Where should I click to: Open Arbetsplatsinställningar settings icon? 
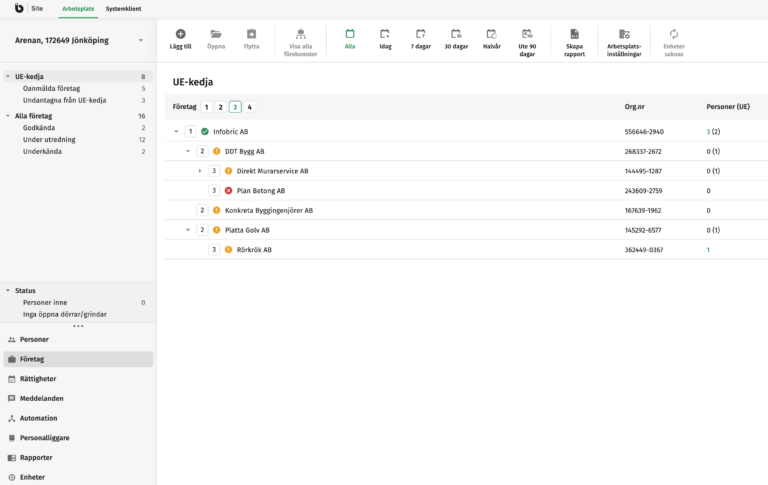coord(624,34)
